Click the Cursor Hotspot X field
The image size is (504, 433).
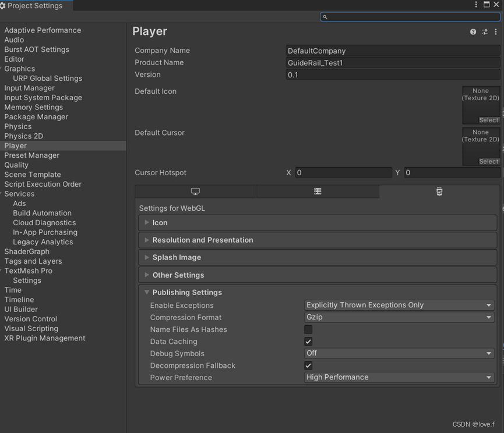click(343, 173)
